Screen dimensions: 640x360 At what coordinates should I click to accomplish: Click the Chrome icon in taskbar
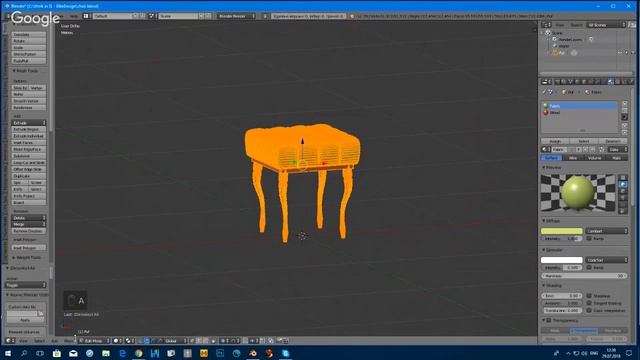pyautogui.click(x=138, y=353)
